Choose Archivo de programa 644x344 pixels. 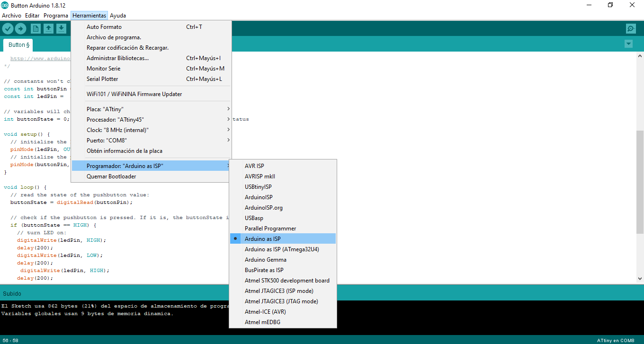151,37
